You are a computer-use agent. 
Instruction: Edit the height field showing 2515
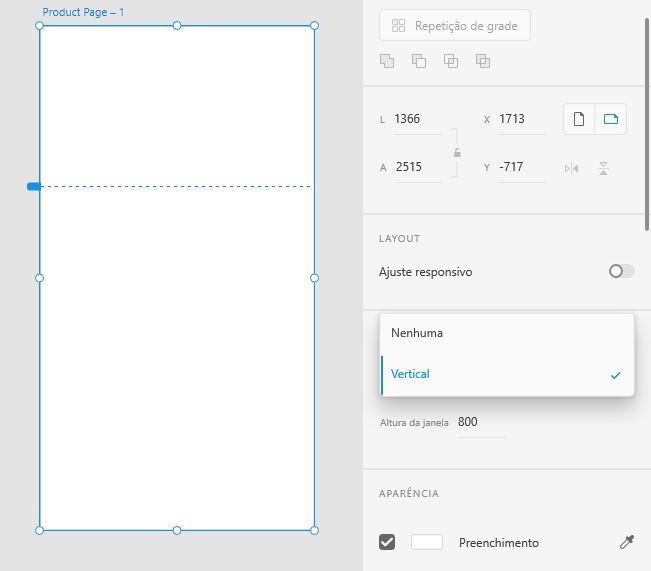coord(417,167)
